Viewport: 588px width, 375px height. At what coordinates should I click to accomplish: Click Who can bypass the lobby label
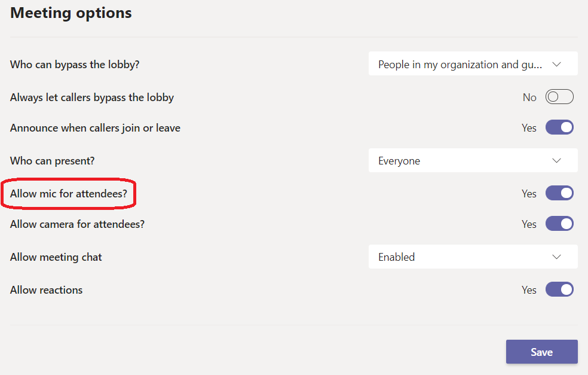click(75, 65)
